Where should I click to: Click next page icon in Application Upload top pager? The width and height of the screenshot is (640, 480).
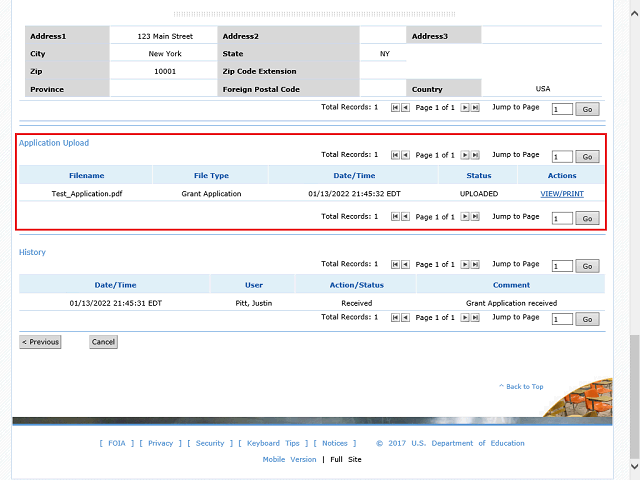(x=465, y=155)
